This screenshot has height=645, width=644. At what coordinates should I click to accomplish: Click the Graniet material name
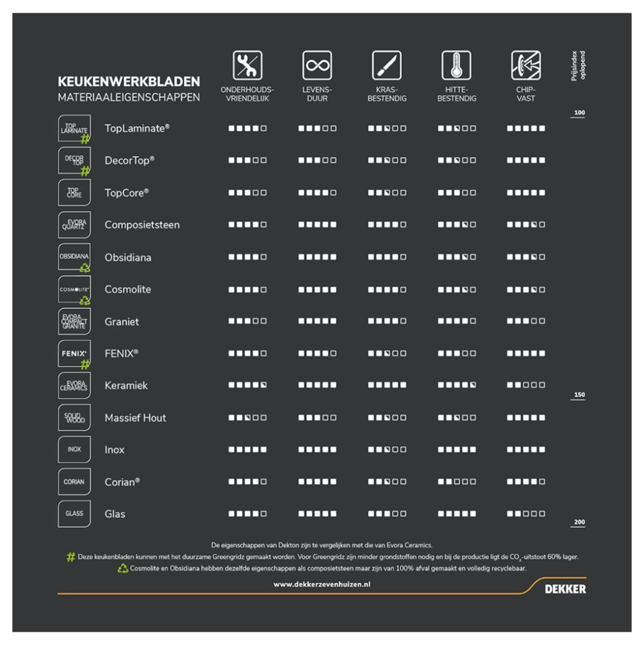[122, 322]
